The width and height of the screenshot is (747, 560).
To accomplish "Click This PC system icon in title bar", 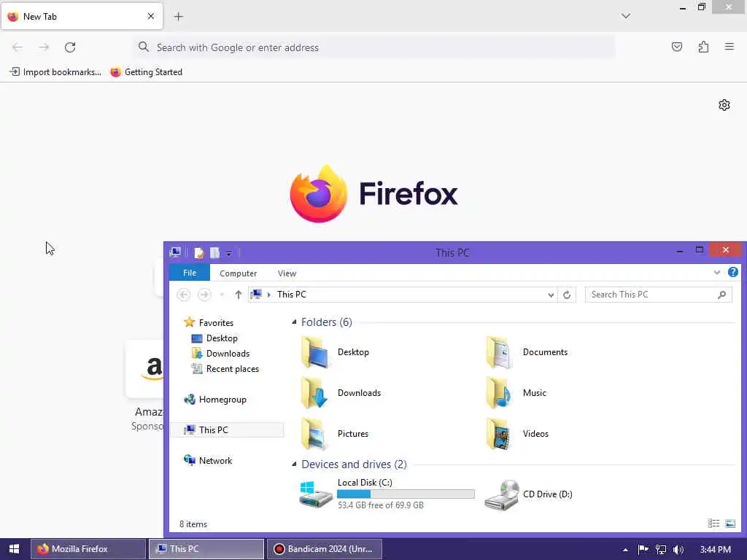I will 175,252.
